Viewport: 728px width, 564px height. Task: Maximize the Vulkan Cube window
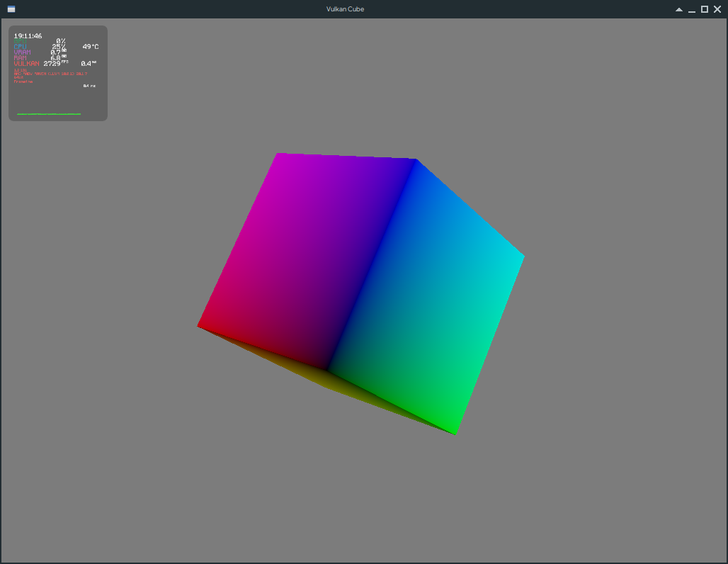coord(705,9)
